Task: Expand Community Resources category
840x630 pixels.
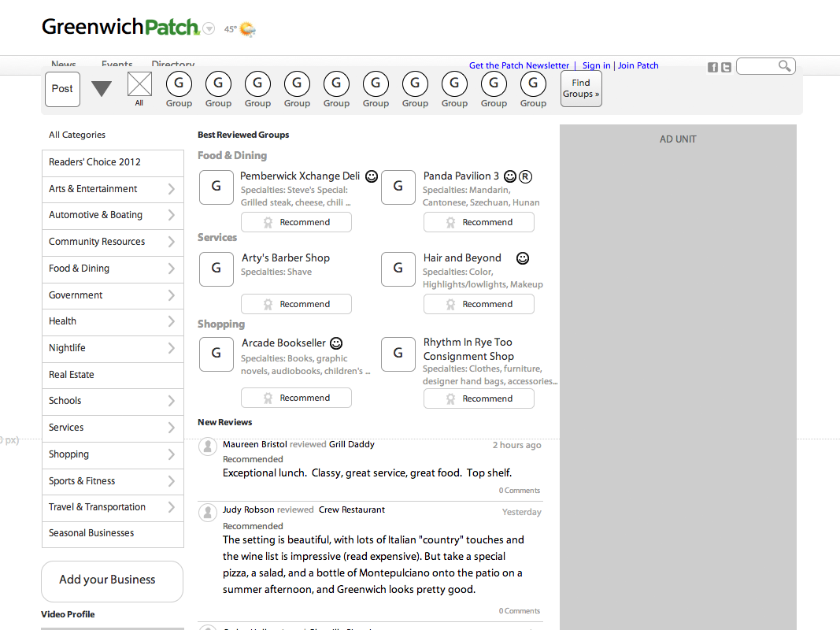Action: pos(171,242)
